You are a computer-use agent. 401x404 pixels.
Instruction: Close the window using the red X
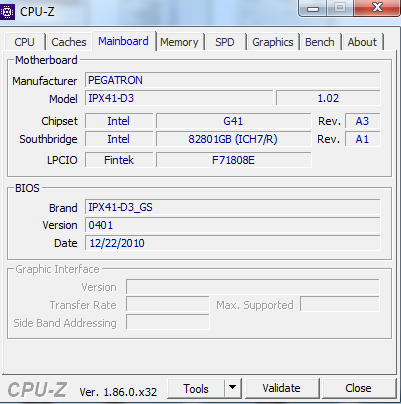(x=377, y=7)
